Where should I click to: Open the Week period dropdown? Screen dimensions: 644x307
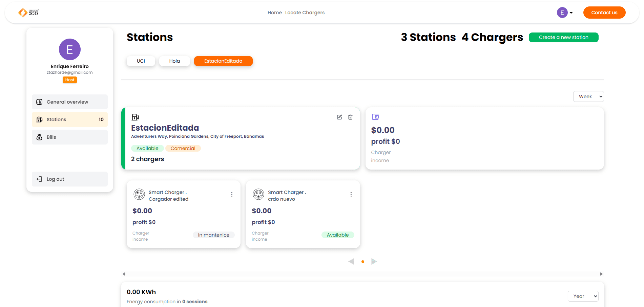(588, 96)
